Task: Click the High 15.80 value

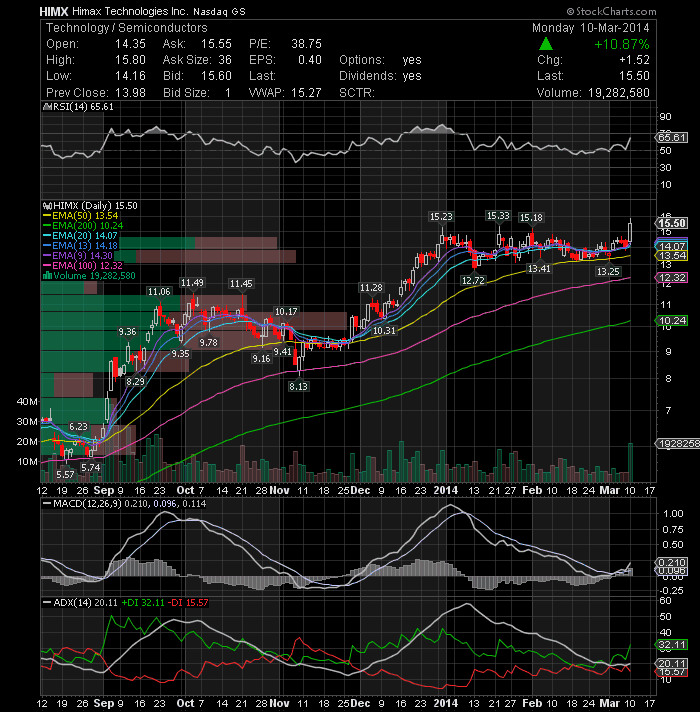Action: [x=130, y=60]
